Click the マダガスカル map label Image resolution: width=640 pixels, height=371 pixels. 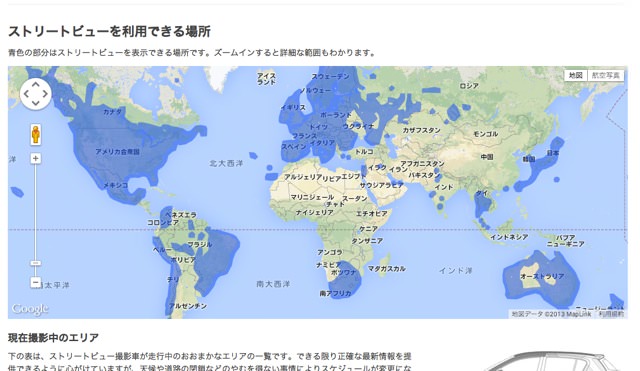tap(387, 269)
